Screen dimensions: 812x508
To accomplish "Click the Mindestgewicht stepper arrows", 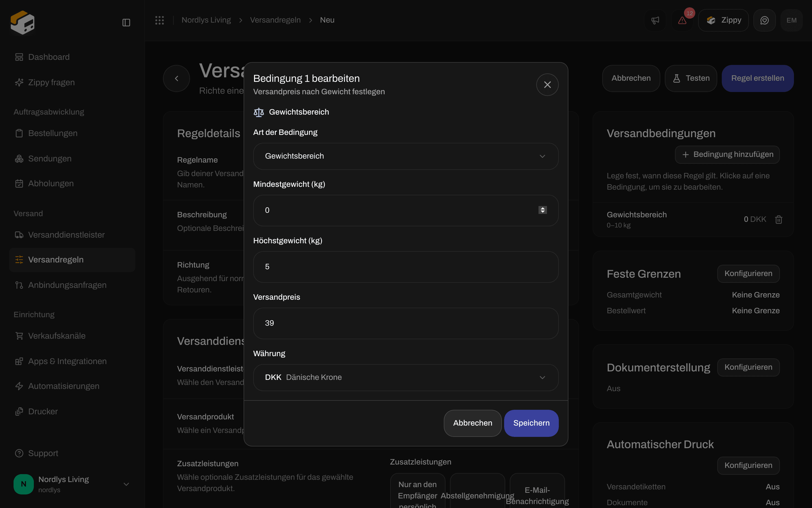I will [542, 210].
